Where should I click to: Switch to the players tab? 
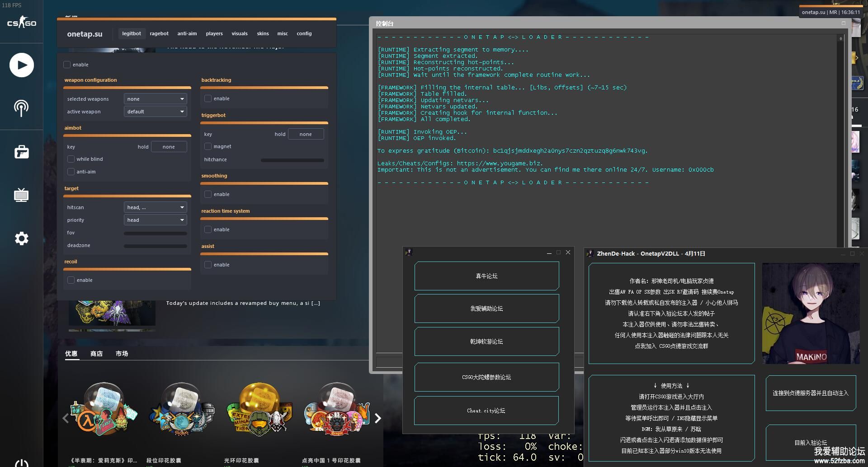tap(214, 33)
